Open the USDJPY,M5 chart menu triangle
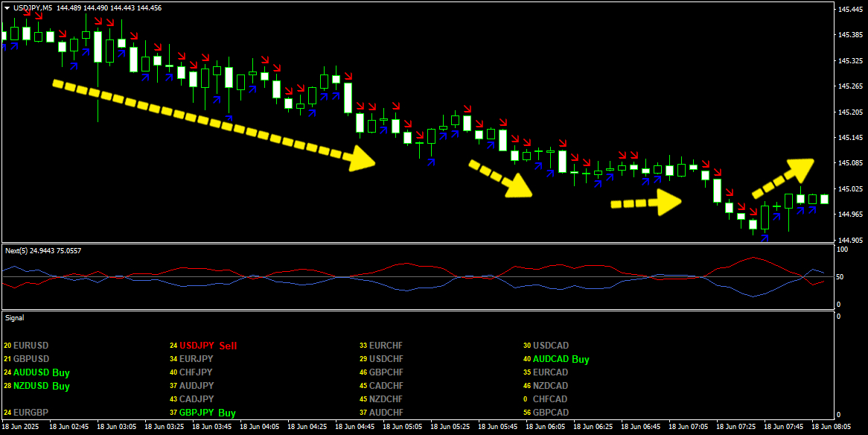 click(7, 7)
